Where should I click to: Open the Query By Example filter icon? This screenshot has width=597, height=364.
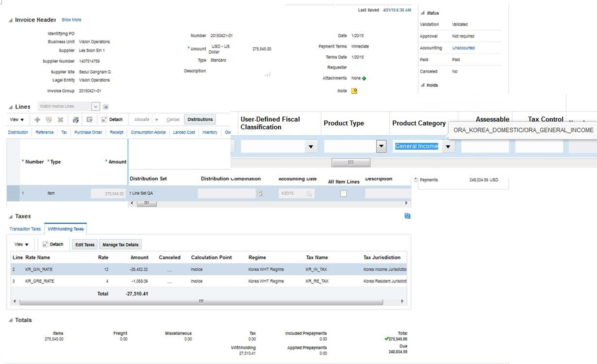coord(89,119)
